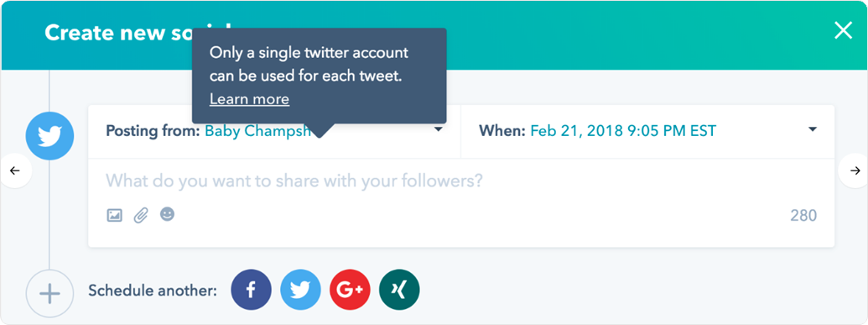Open the Learn more link in the tooltip
Viewport: 868px width, 325px height.
(x=249, y=99)
